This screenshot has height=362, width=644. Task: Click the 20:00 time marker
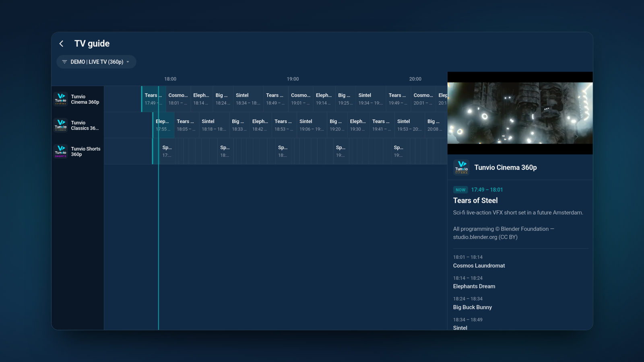coord(415,79)
